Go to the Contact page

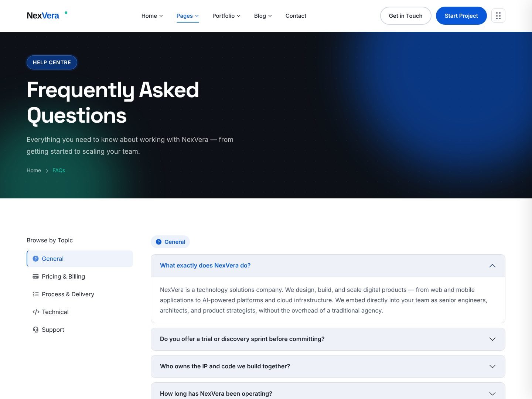(296, 16)
